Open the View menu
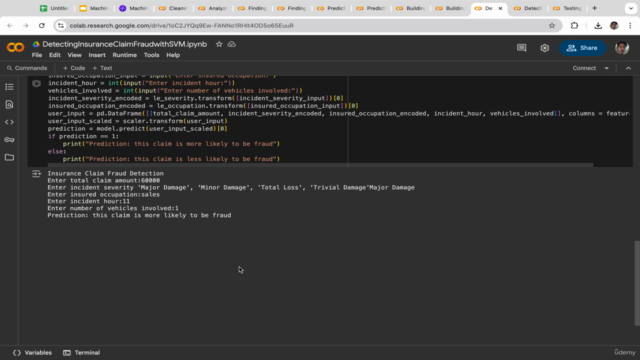The image size is (640, 360). pos(74,55)
